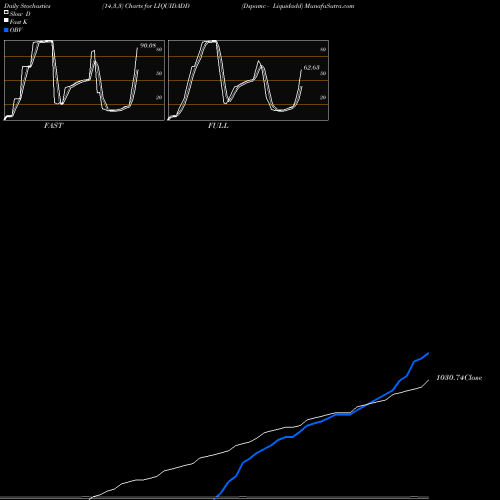Image resolution: width=500 pixels, height=500 pixels.
Task: Click the 'Daily Stochastics' title text
Action: 27,6
